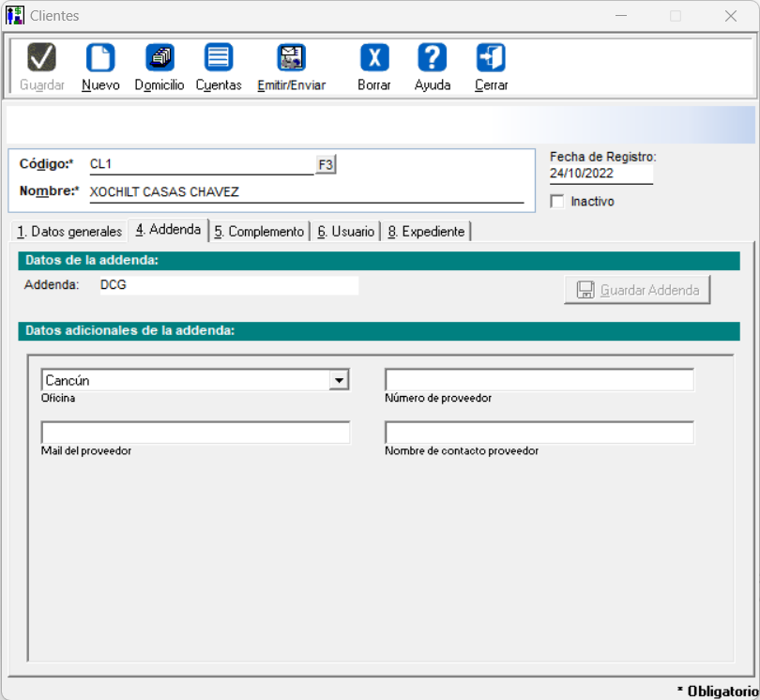Open the Cuentas accounts icon
Screen dimensions: 760x700
(219, 58)
